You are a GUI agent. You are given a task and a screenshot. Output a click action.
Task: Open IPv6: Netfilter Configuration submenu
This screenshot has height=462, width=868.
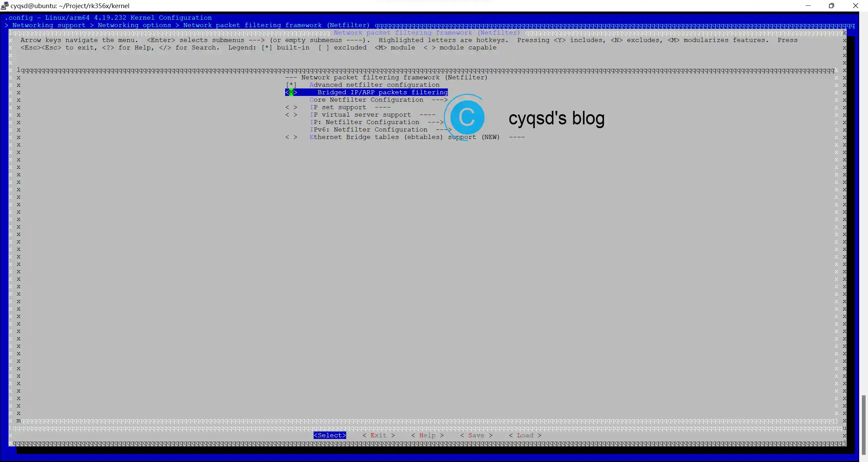pyautogui.click(x=380, y=130)
